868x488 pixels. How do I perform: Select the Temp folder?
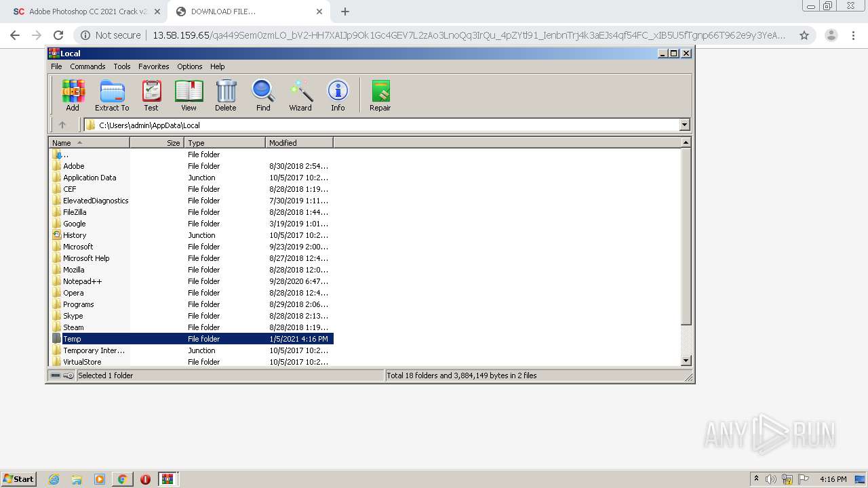click(191, 339)
